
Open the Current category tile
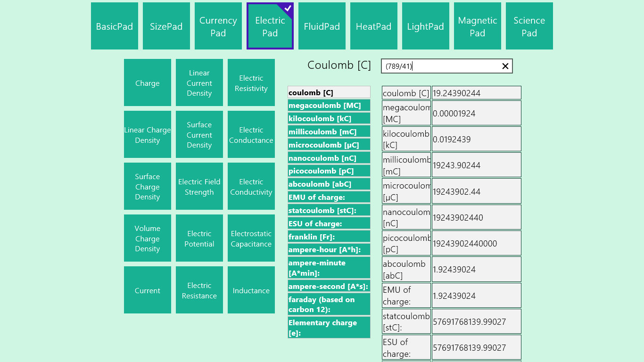(x=148, y=290)
